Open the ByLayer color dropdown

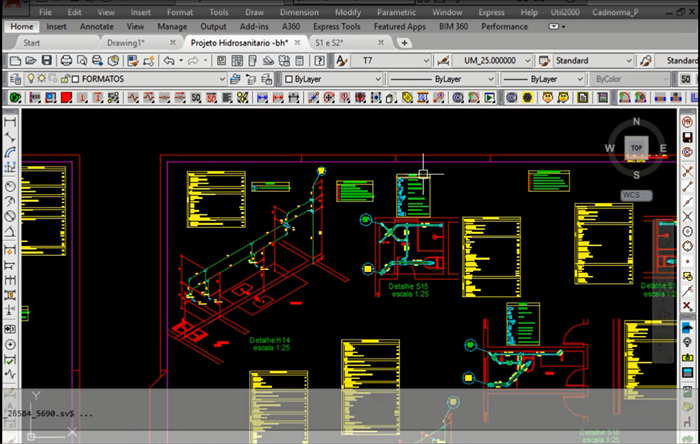[x=378, y=79]
